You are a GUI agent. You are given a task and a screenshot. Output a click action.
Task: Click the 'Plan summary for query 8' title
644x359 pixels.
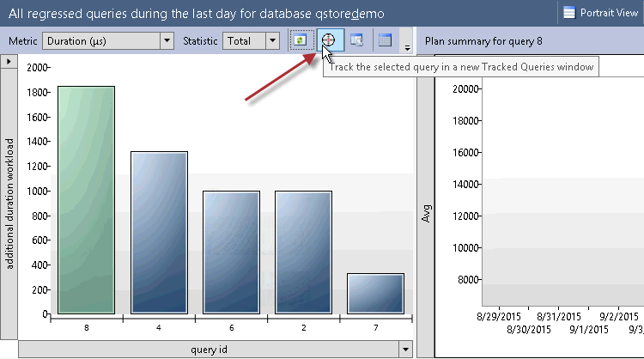pos(483,41)
